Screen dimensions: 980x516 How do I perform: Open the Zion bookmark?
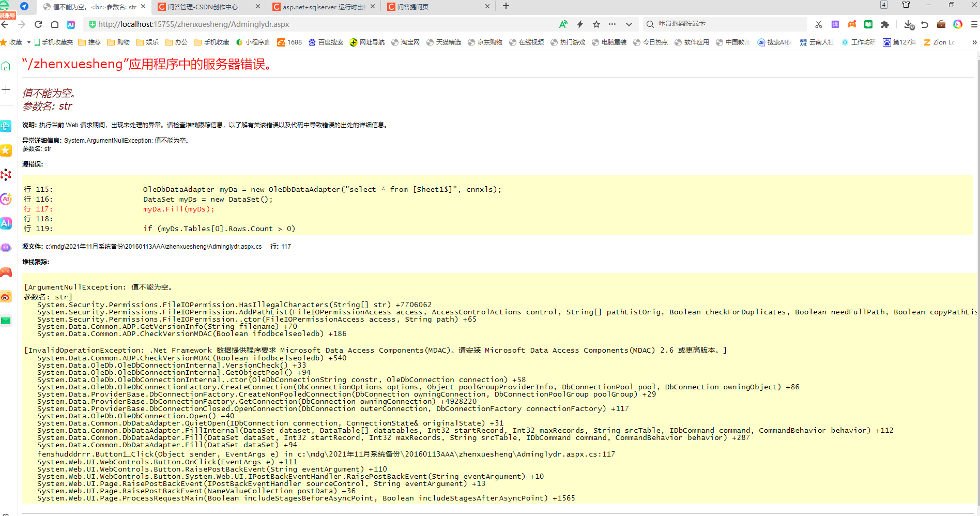939,42
